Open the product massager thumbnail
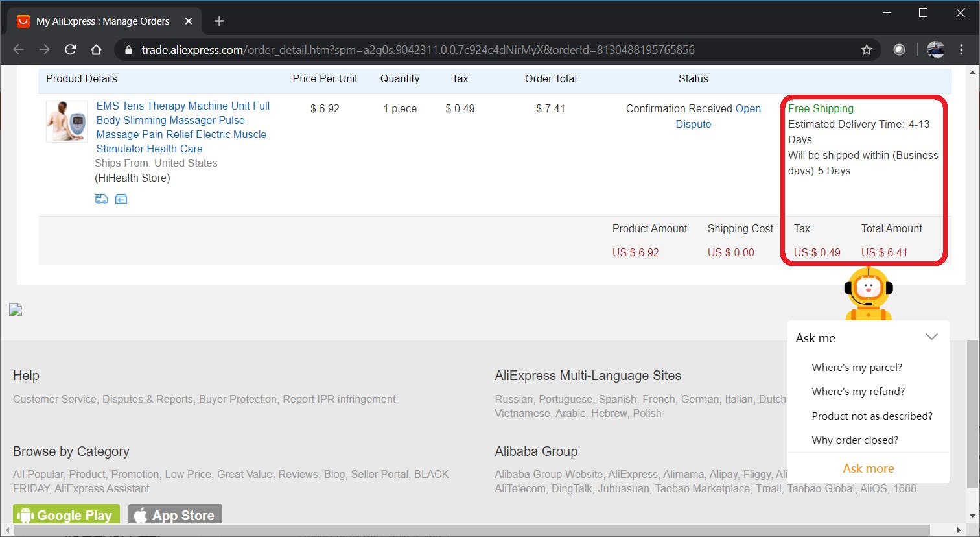 [x=67, y=121]
